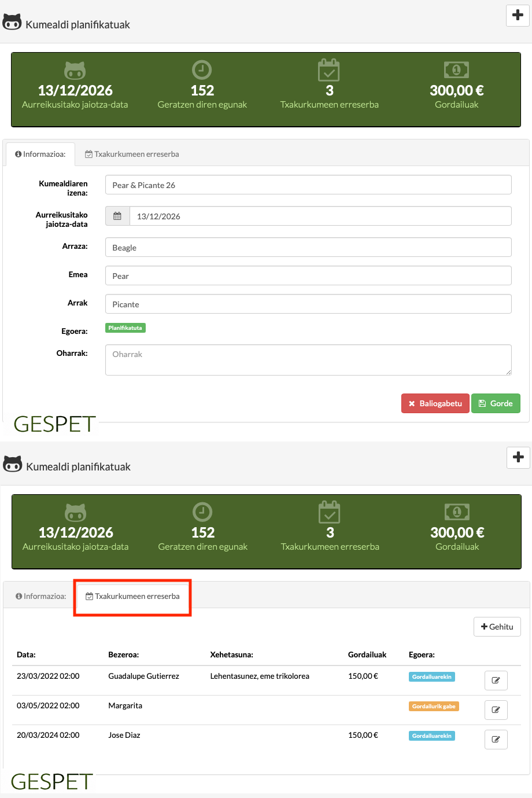The width and height of the screenshot is (532, 798).
Task: Click the birth date field 13/12/2026
Action: point(320,216)
